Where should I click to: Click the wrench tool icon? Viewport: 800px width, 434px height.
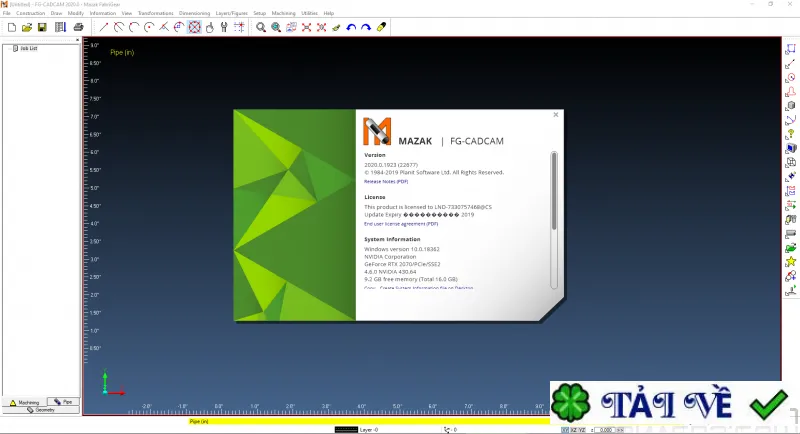[x=224, y=28]
